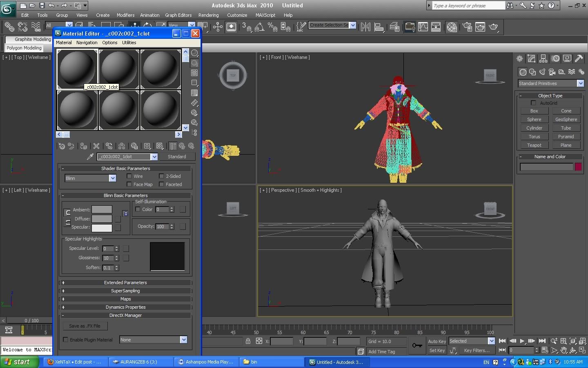Expand the Extended Parameters rollout
Image resolution: width=588 pixels, height=368 pixels.
(126, 283)
